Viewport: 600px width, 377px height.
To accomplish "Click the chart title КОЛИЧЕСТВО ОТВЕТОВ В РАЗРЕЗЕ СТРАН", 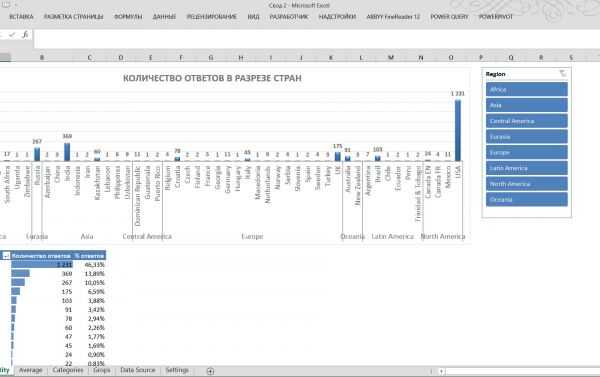I will (212, 78).
